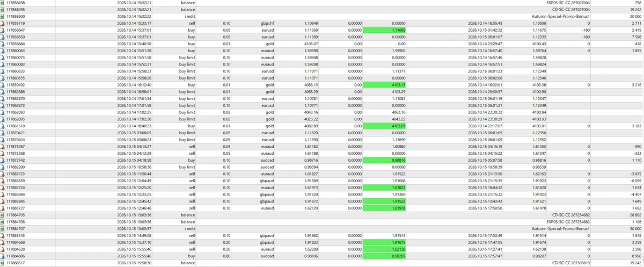The width and height of the screenshot is (644, 267).
Task: Click the comment CD-SC-CC 267254682
Action: (x=571, y=215)
